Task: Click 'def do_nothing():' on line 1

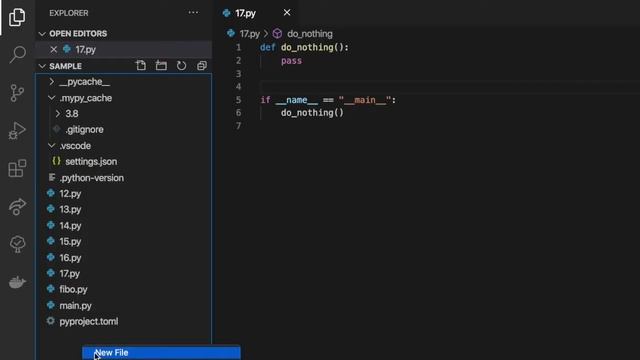Action: point(304,48)
